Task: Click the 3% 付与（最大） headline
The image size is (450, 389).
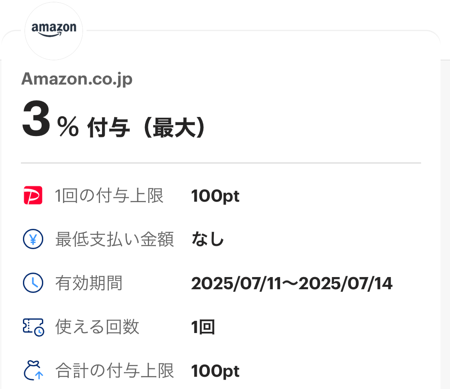Action: point(113,119)
